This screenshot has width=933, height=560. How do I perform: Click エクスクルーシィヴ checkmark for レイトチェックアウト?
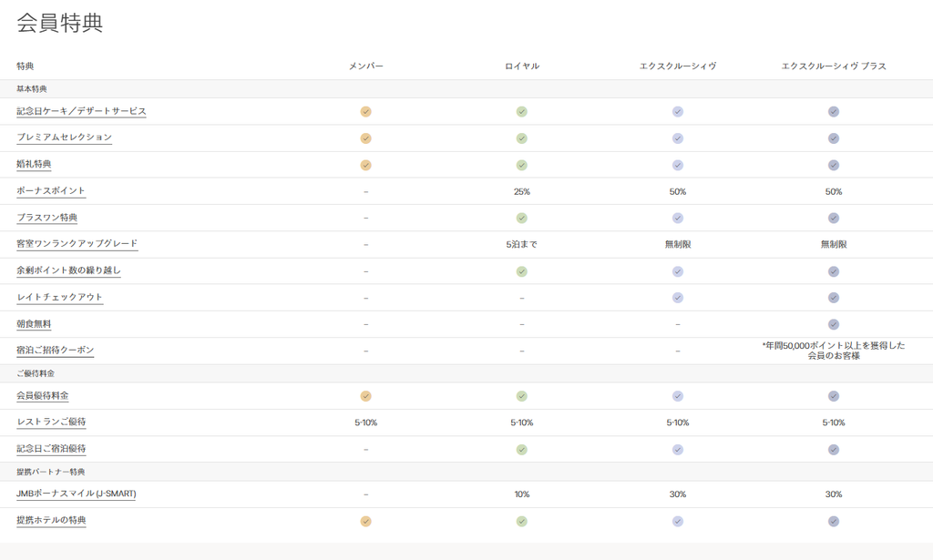pos(678,298)
